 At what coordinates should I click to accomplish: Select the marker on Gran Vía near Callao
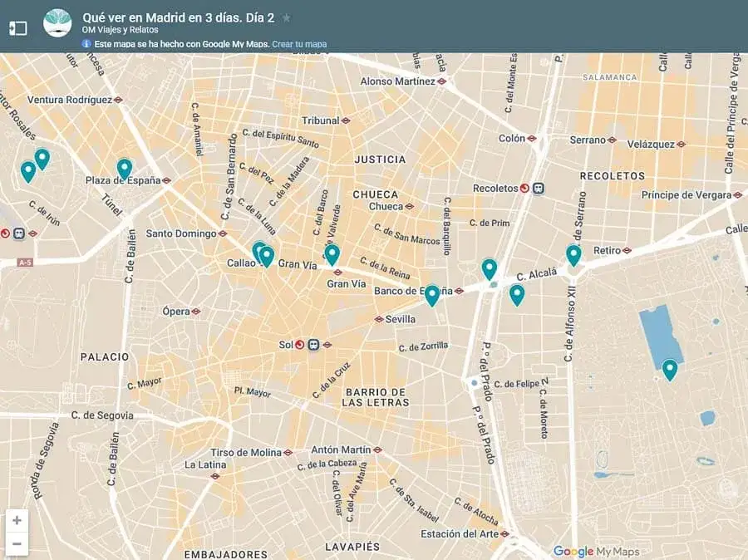266,254
